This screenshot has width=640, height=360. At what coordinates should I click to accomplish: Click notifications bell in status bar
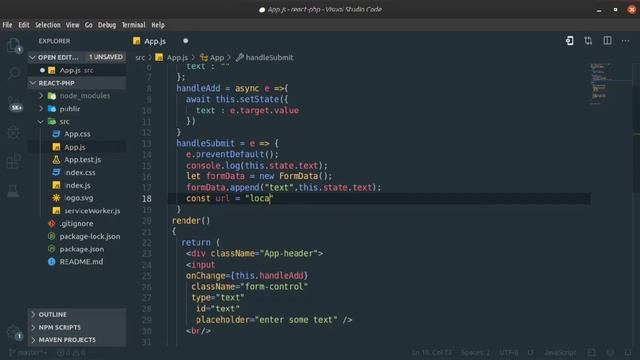pos(628,353)
